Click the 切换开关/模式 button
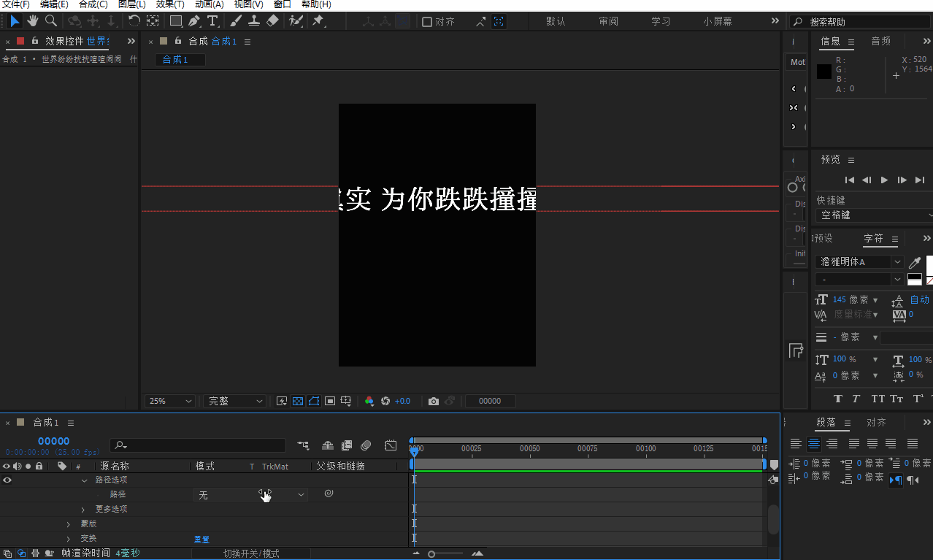 pos(251,553)
